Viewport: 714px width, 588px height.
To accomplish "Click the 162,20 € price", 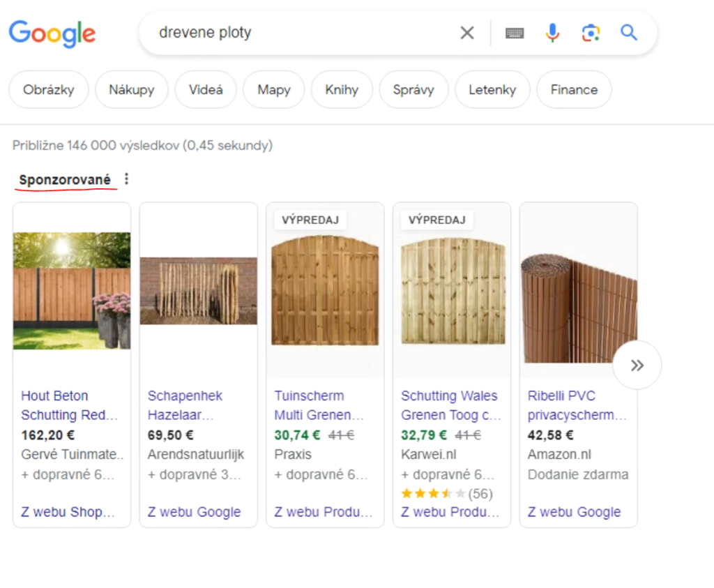I will pos(48,435).
